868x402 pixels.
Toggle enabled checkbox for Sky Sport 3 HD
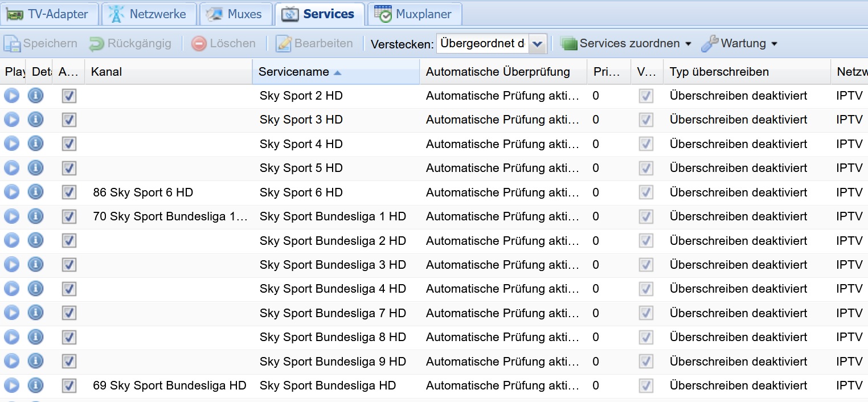pos(69,120)
